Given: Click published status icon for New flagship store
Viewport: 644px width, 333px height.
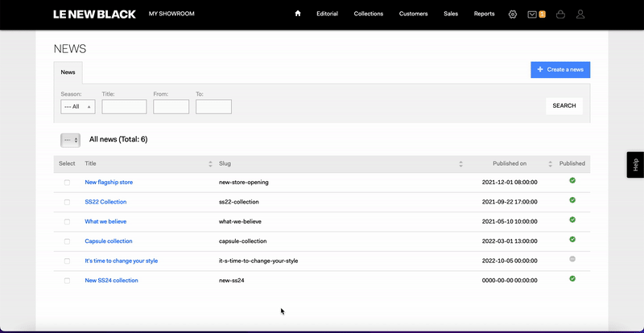Looking at the screenshot, I should click(572, 180).
